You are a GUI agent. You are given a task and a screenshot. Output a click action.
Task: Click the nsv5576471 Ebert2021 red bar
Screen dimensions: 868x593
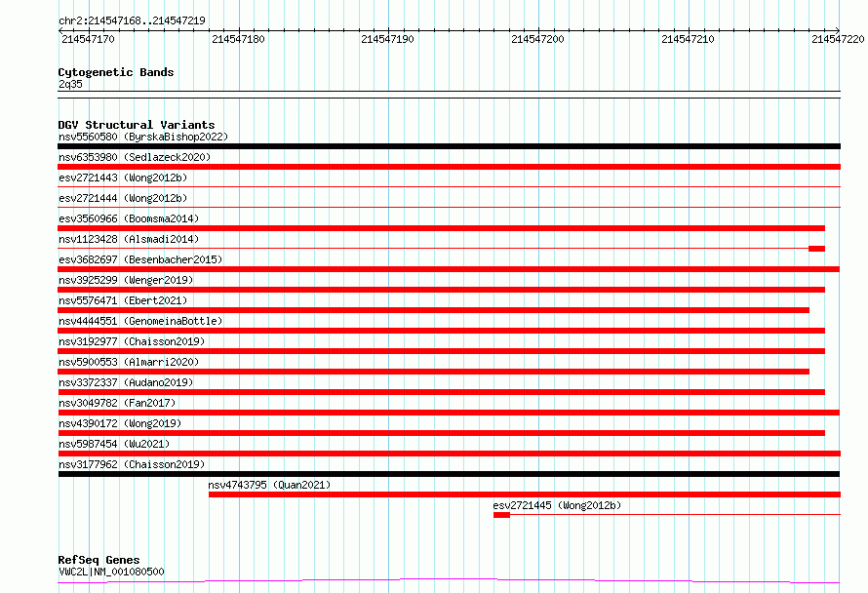[x=433, y=310]
